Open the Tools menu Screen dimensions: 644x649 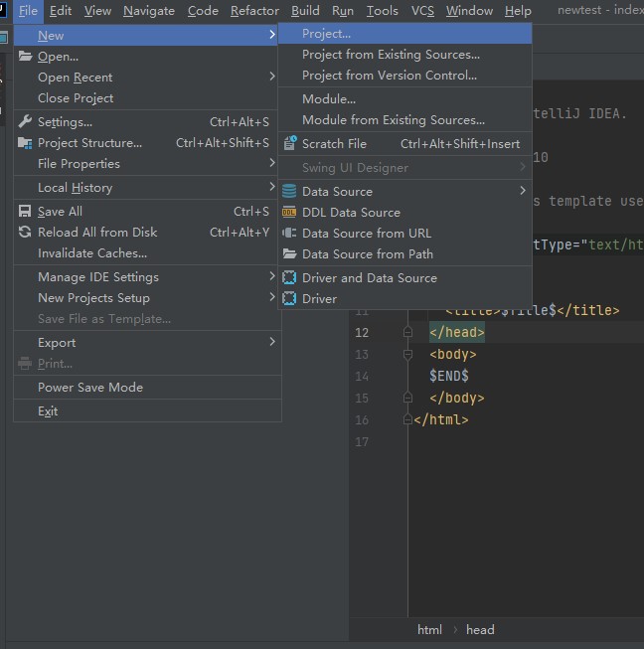[x=382, y=11]
